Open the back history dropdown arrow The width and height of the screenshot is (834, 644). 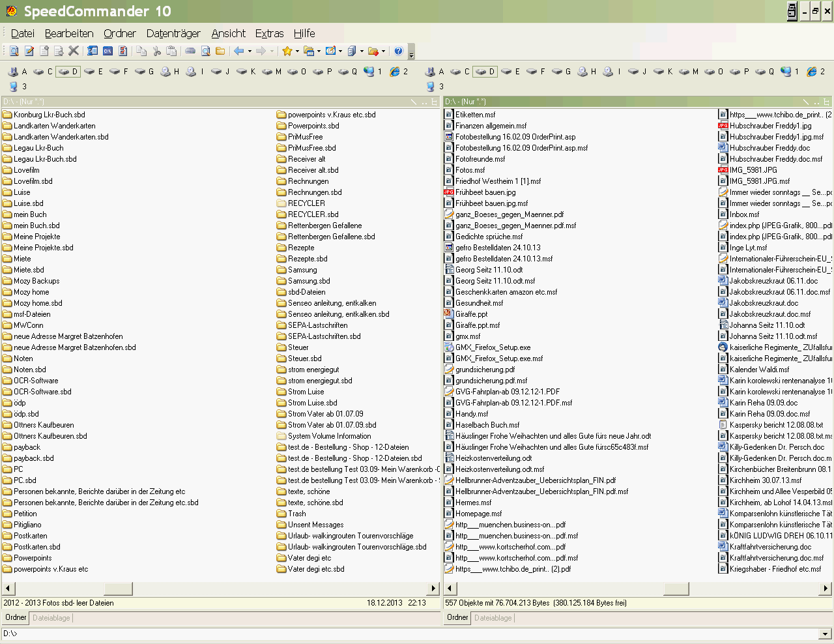[250, 51]
